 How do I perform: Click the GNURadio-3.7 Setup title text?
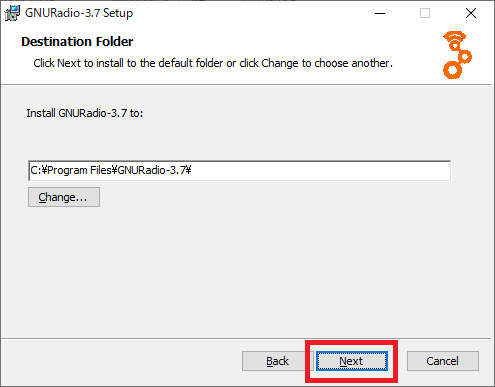(79, 13)
